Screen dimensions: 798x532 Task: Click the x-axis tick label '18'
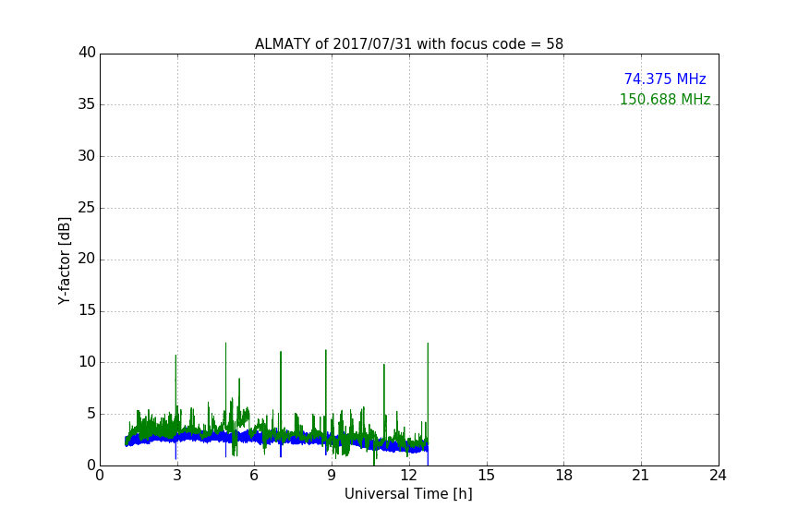564,476
